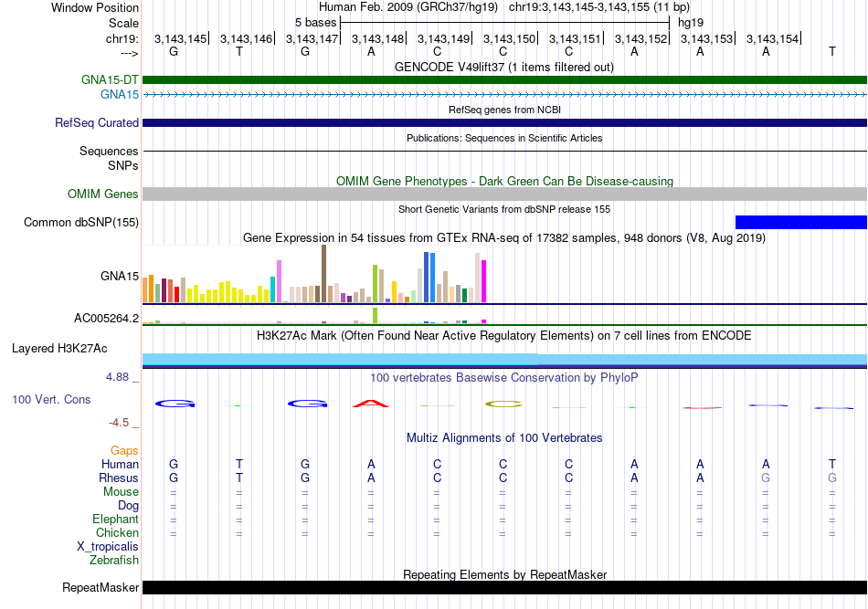This screenshot has height=609, width=868.
Task: Open Repeating Elements by RepeatMasker title
Action: click(504, 574)
